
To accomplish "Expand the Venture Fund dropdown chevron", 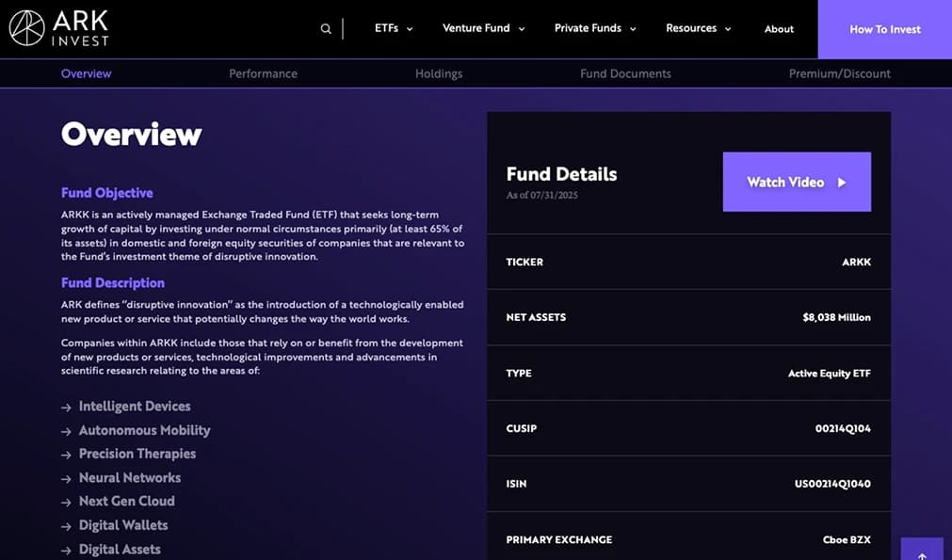I will [x=521, y=29].
